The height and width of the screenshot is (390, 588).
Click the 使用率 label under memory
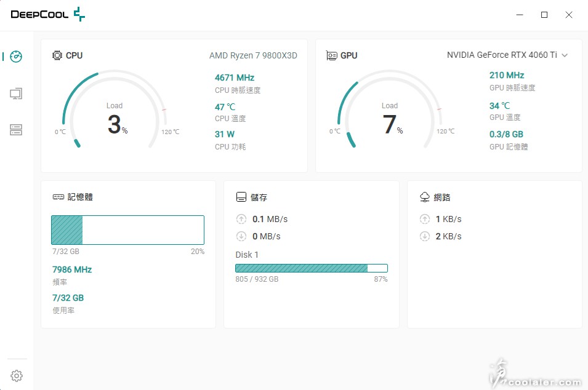[x=63, y=310]
